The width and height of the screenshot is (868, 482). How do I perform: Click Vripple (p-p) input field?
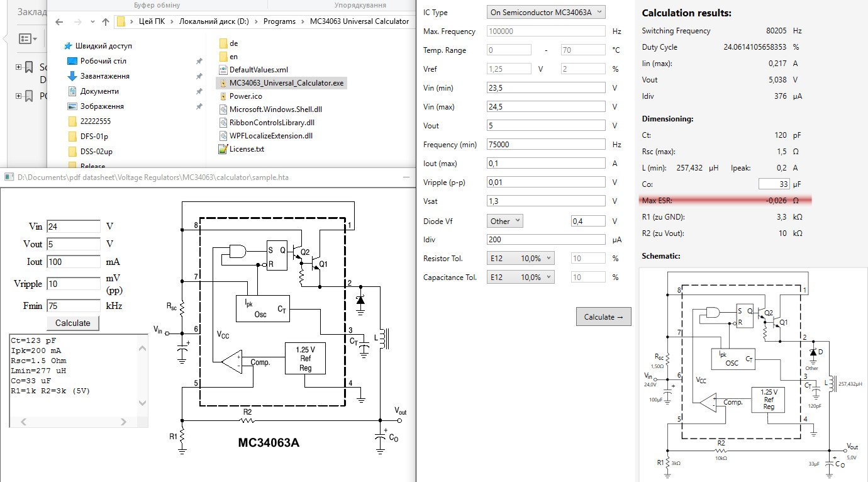pyautogui.click(x=546, y=182)
